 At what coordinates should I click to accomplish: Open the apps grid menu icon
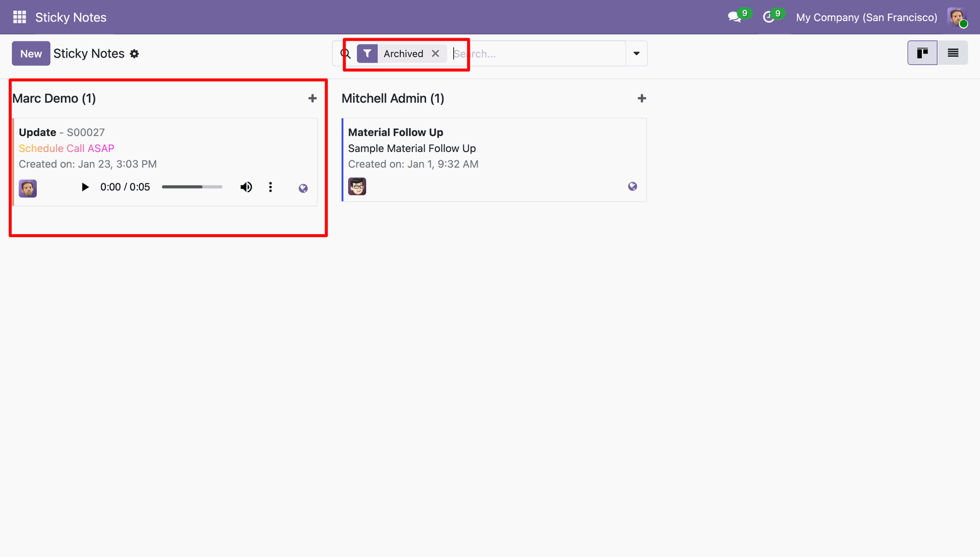coord(19,17)
